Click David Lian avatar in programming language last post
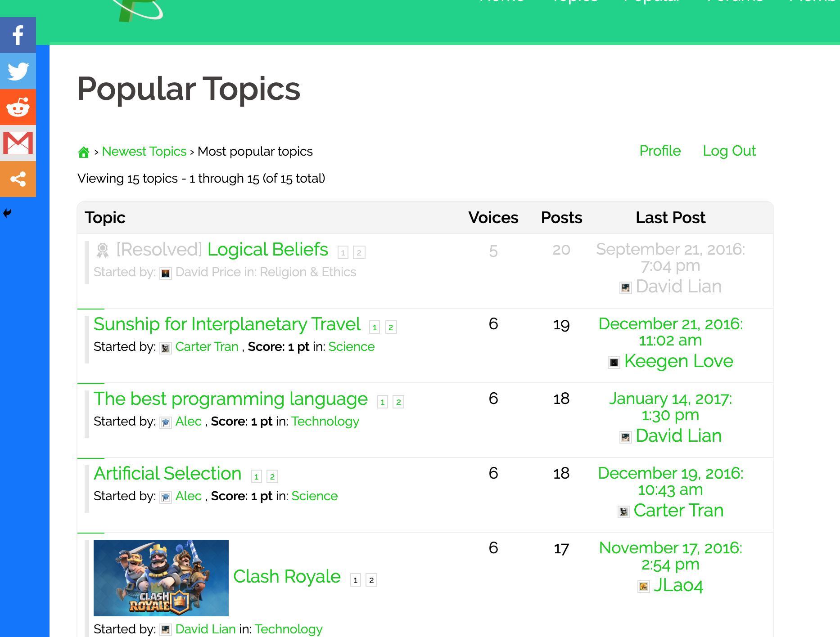The width and height of the screenshot is (840, 637). (626, 437)
